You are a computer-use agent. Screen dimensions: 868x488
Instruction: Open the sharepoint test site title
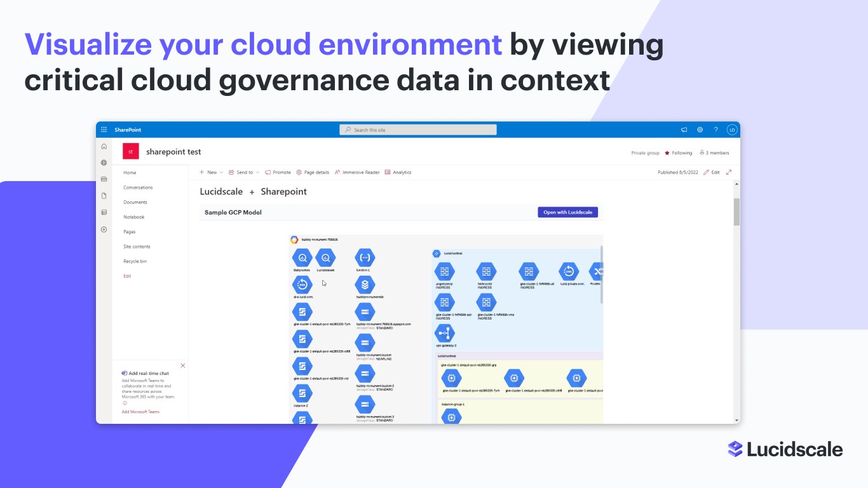173,152
